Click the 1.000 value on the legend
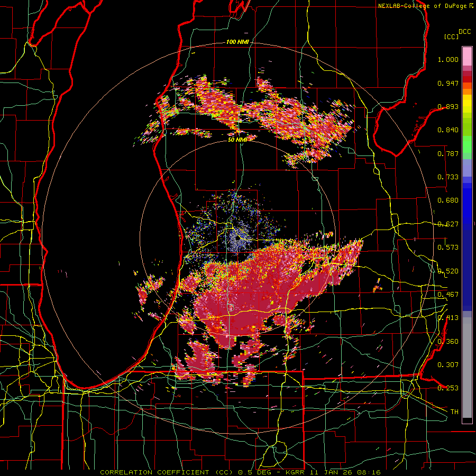Screen dimensions: 476x476 [448, 59]
